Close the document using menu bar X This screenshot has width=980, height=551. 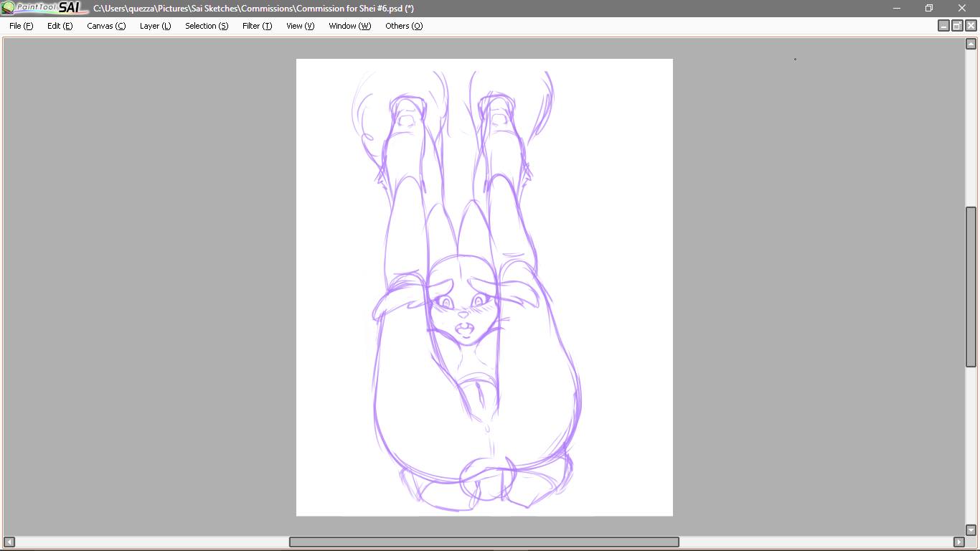pos(971,26)
